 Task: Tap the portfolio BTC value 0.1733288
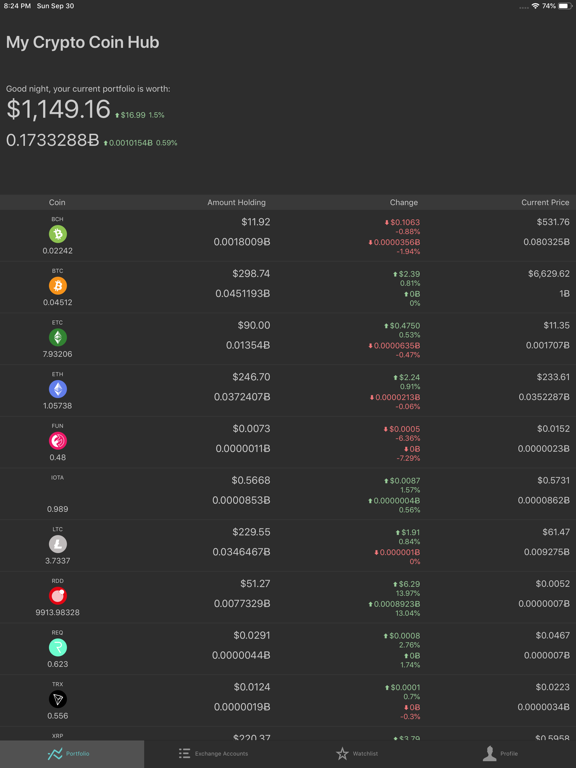click(x=52, y=140)
